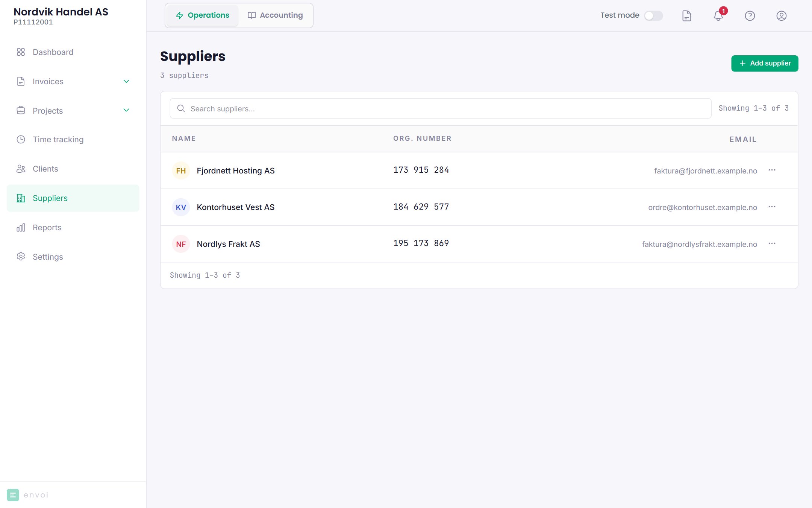This screenshot has width=812, height=508.
Task: Open the documents icon in top bar
Action: (686, 16)
